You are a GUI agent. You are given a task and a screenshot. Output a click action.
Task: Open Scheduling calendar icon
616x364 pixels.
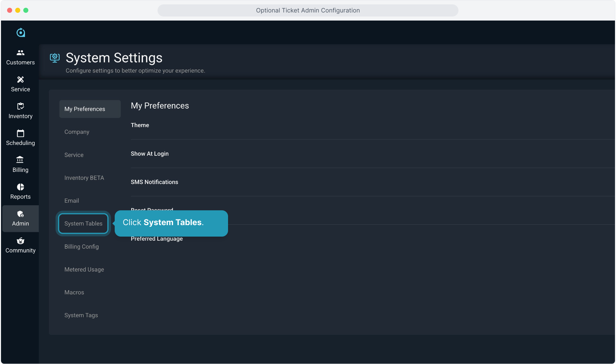click(x=21, y=133)
